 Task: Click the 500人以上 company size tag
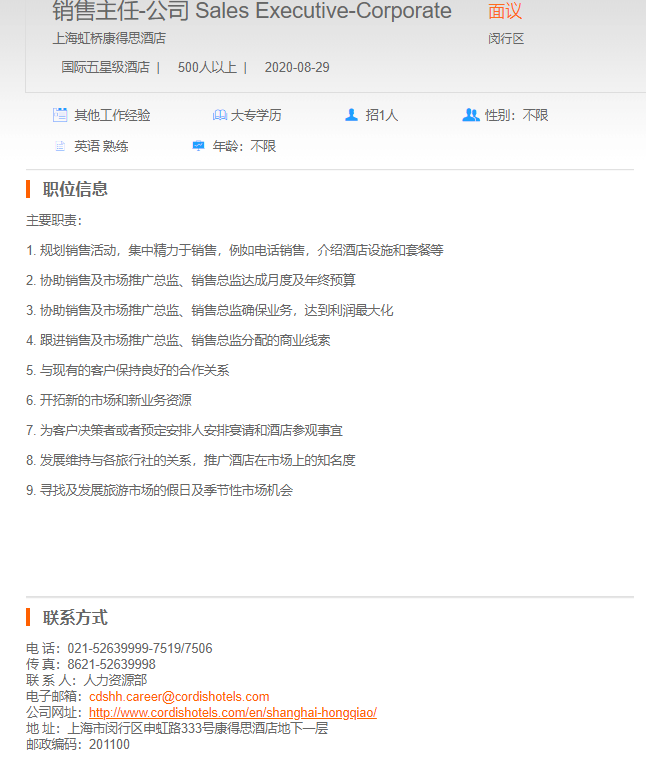[207, 68]
